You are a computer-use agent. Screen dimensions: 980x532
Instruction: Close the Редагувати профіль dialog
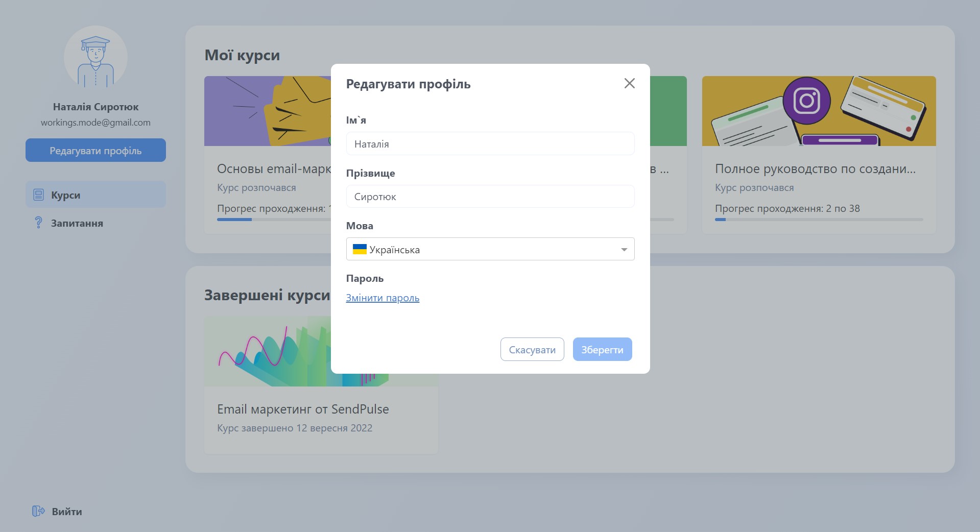629,83
